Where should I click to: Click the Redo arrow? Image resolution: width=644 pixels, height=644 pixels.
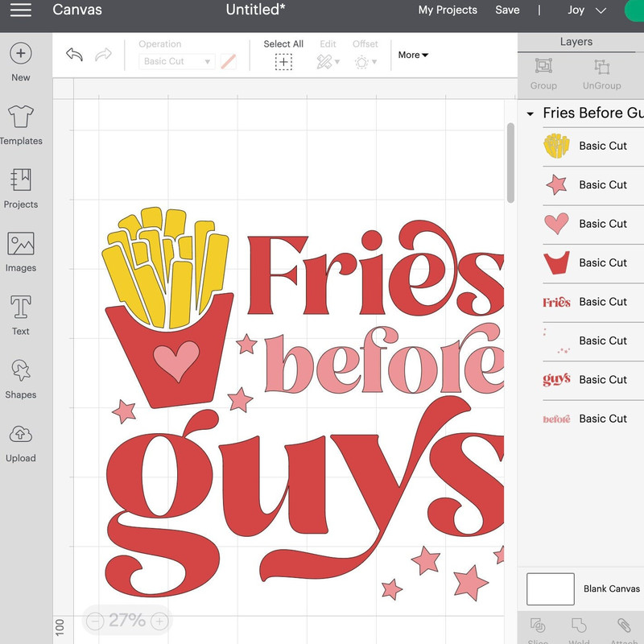point(103,55)
